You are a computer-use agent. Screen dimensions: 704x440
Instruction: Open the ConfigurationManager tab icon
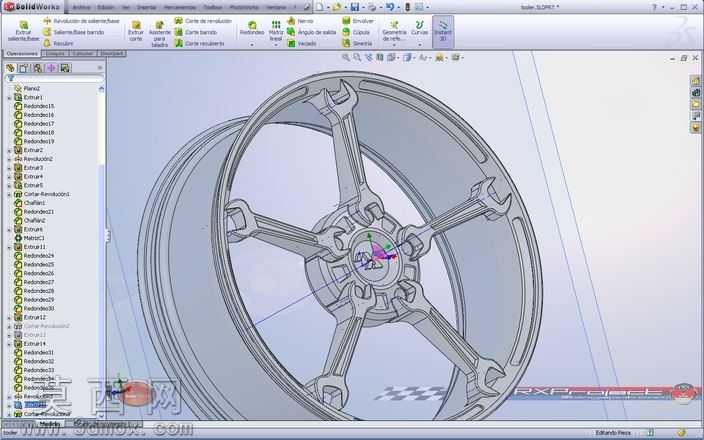(37, 68)
